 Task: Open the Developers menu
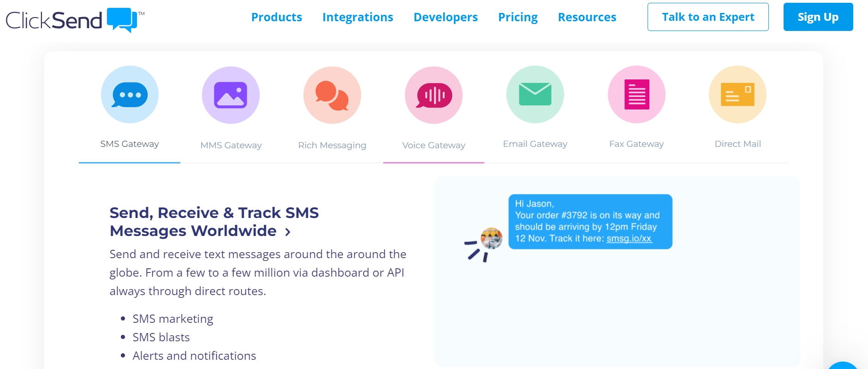tap(446, 17)
